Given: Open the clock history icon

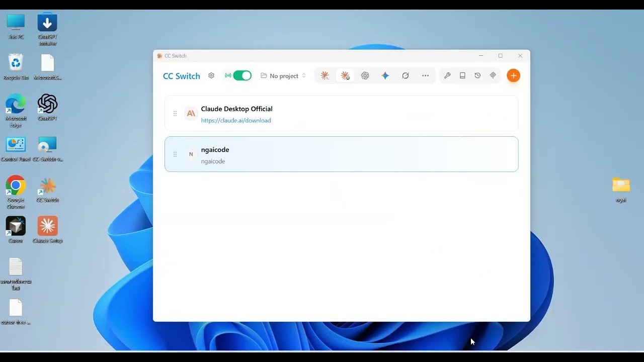Looking at the screenshot, I should coord(477,75).
